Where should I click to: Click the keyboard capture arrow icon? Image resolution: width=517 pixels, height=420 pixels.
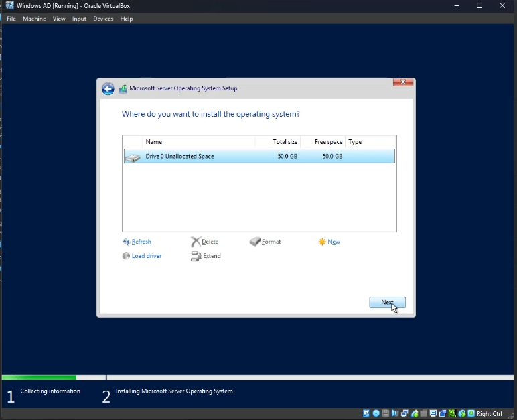pyautogui.click(x=471, y=413)
